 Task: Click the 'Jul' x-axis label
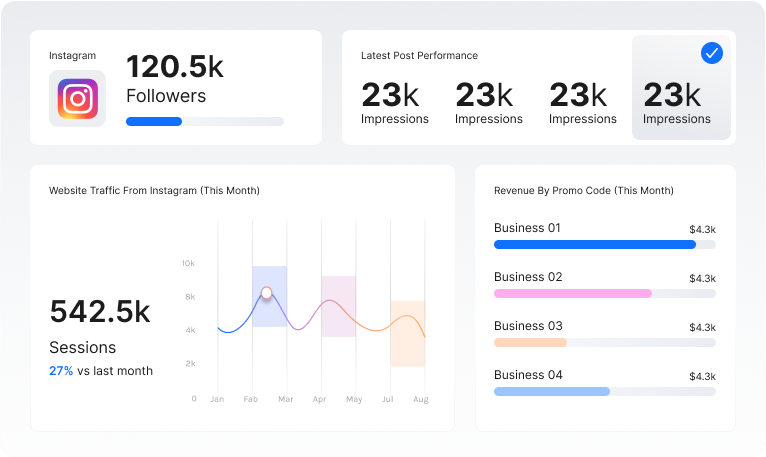(x=387, y=399)
